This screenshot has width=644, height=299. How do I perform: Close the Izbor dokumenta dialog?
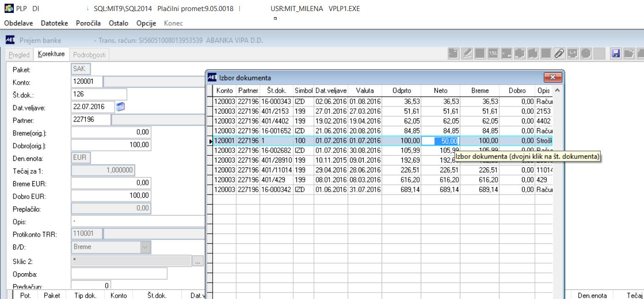[x=553, y=77]
